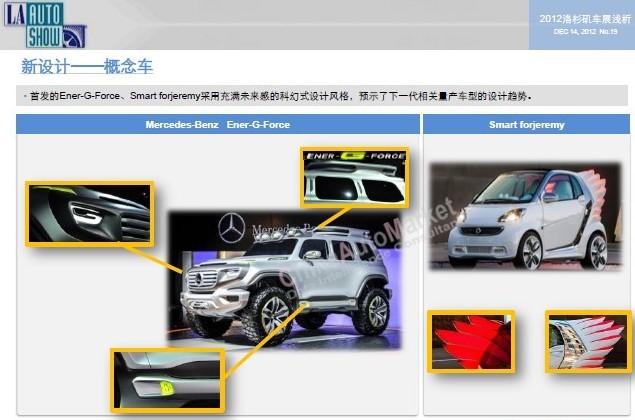Click the Mercedes-Benz Ener-G-Force header bar
The image size is (635, 420).
pos(218,124)
